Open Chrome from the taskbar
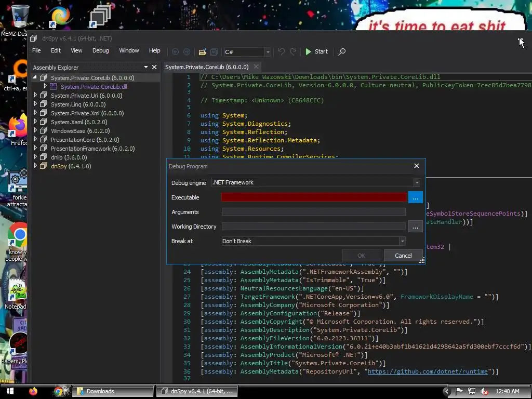The height and width of the screenshot is (399, 532). (58, 391)
